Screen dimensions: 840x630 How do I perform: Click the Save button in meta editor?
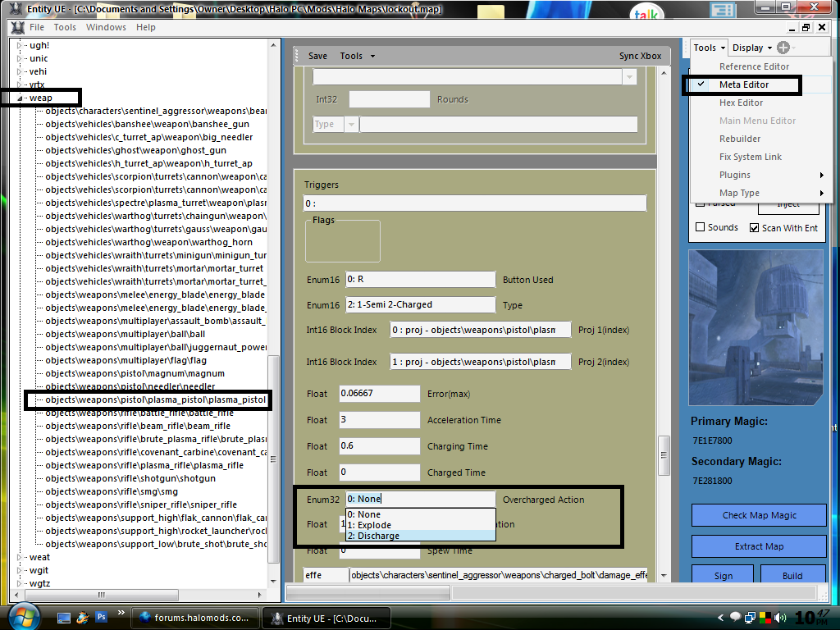tap(317, 56)
